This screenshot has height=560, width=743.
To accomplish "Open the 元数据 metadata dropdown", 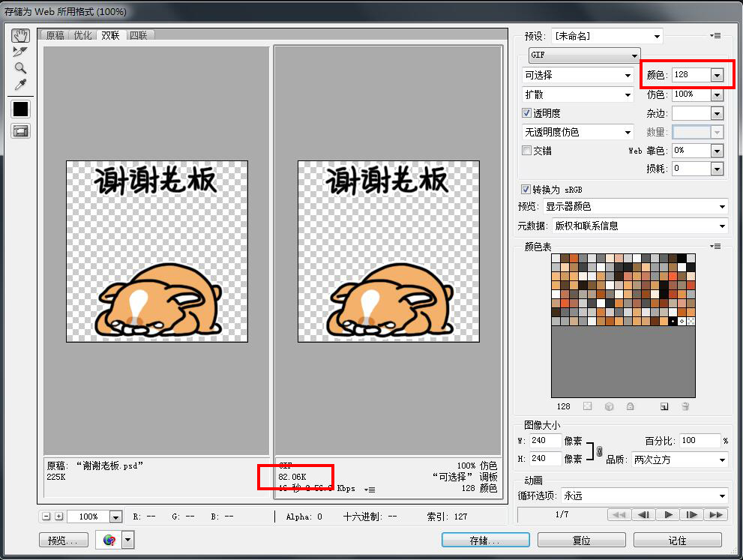I will click(x=640, y=226).
